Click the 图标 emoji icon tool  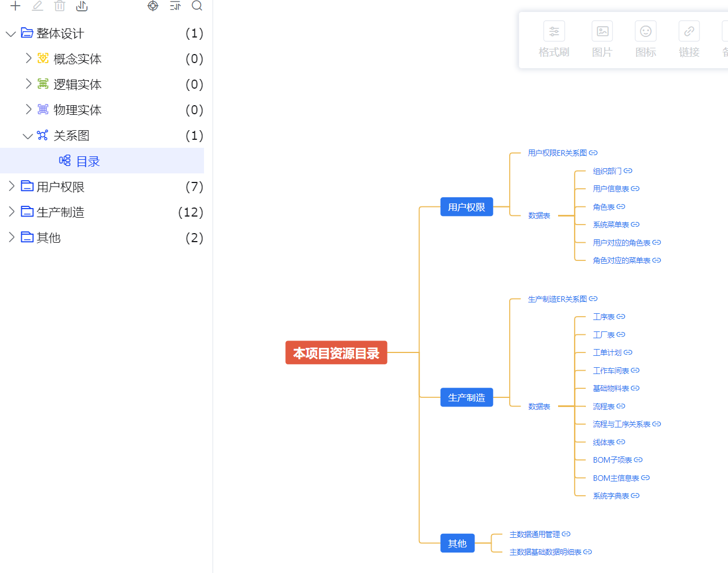pos(646,40)
